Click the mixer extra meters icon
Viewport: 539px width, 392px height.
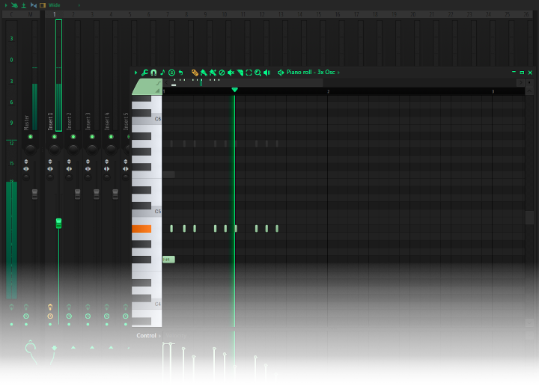click(24, 5)
